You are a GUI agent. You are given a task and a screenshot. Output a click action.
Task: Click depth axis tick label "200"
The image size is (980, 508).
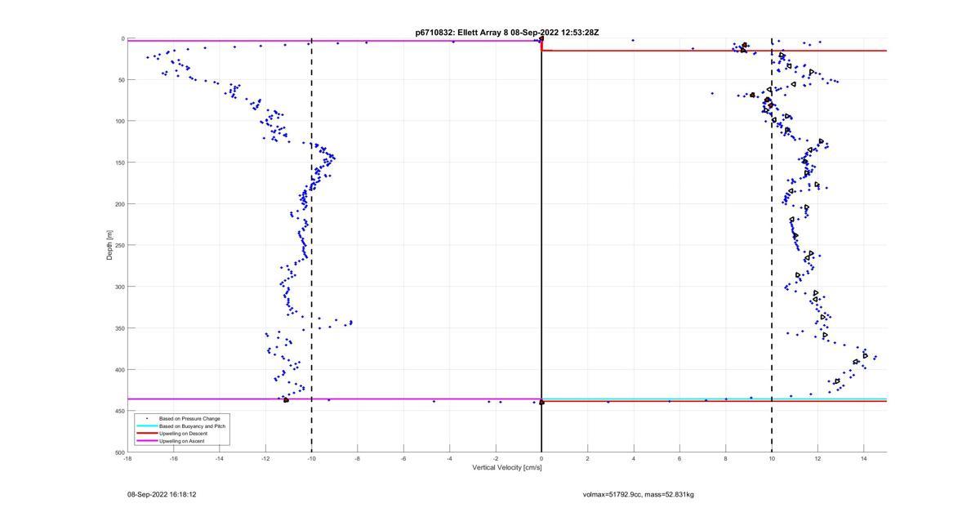point(119,204)
